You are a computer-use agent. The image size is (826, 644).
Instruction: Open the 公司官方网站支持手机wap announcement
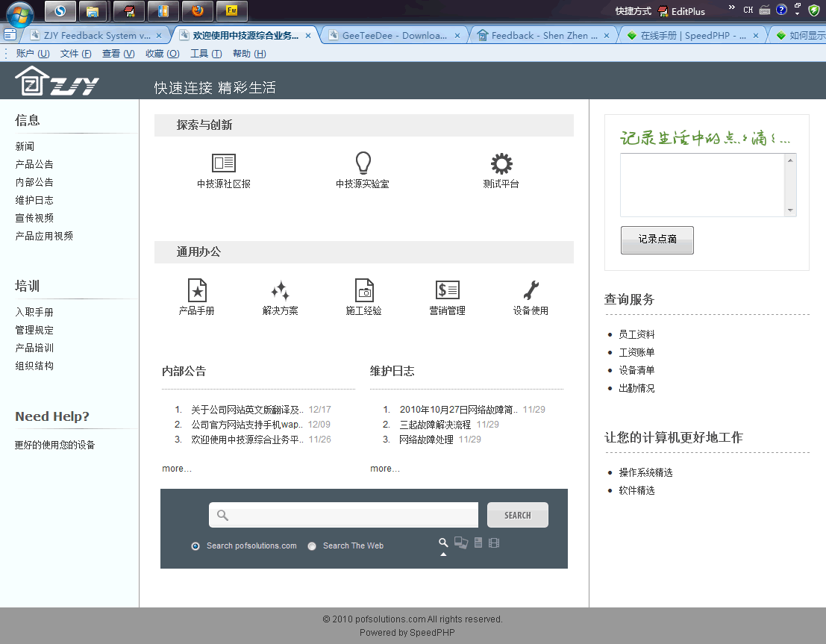click(x=246, y=425)
